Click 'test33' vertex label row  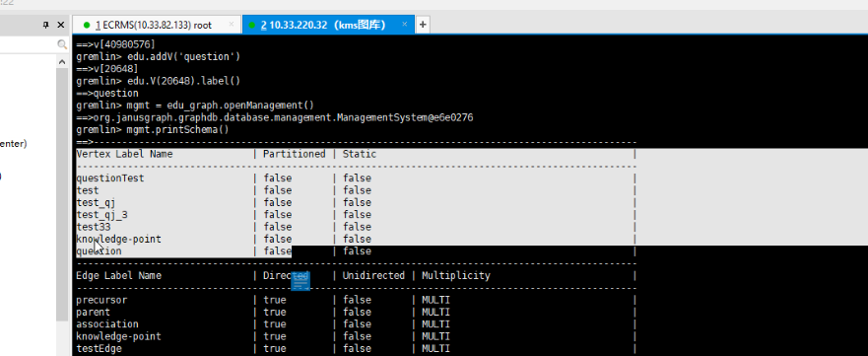[x=356, y=227]
